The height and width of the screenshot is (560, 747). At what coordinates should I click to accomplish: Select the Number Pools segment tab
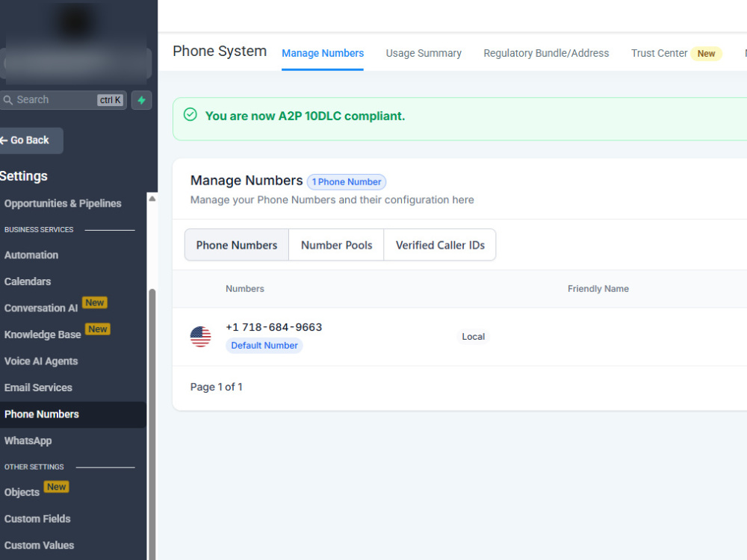pos(336,245)
